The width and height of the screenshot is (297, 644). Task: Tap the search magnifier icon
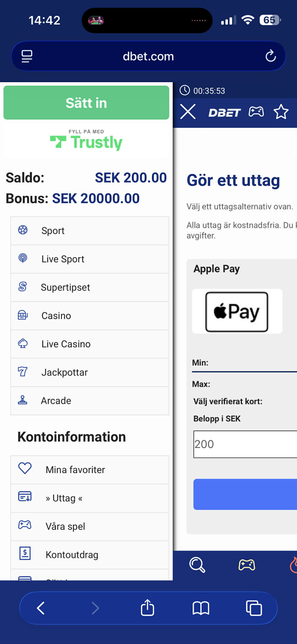click(x=197, y=565)
